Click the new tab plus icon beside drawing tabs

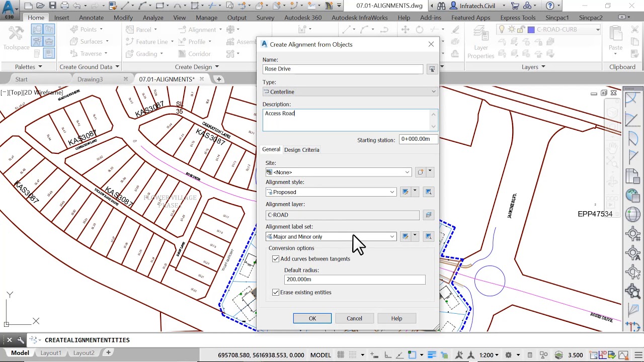[218, 79]
